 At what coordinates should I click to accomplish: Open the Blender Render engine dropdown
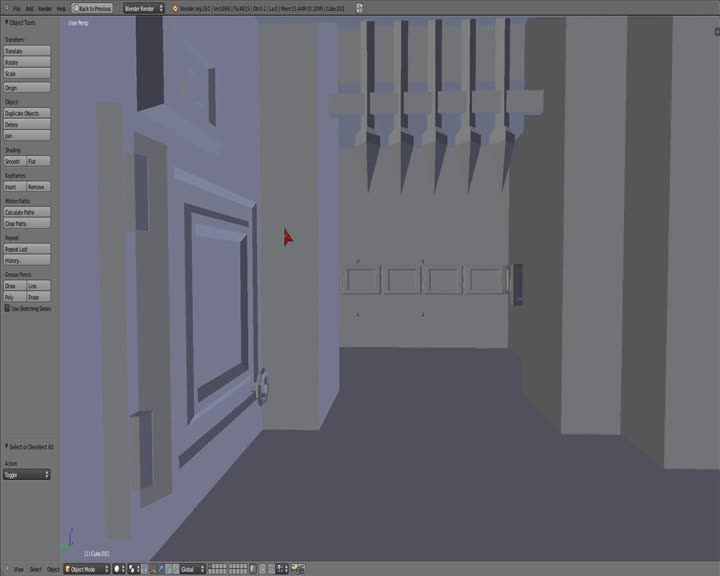click(x=143, y=8)
